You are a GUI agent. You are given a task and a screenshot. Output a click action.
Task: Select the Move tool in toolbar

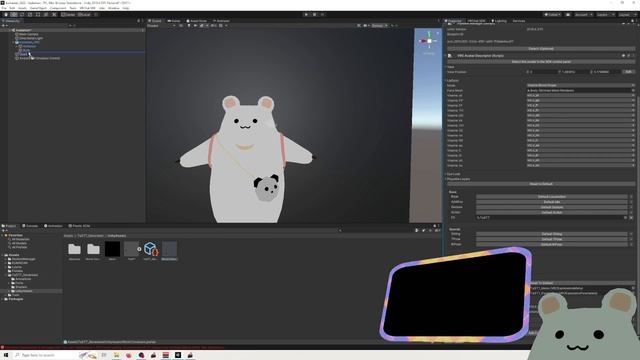(x=14, y=15)
